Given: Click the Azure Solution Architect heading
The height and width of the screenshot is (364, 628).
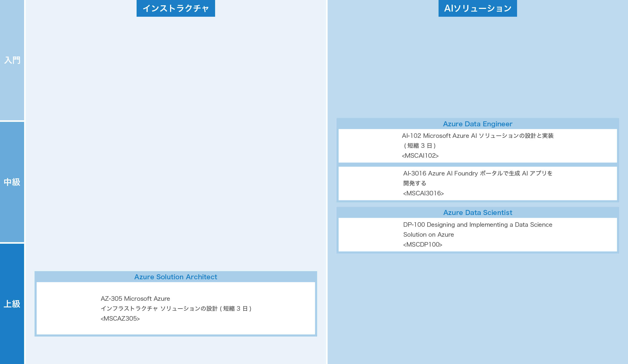Looking at the screenshot, I should pos(176,277).
